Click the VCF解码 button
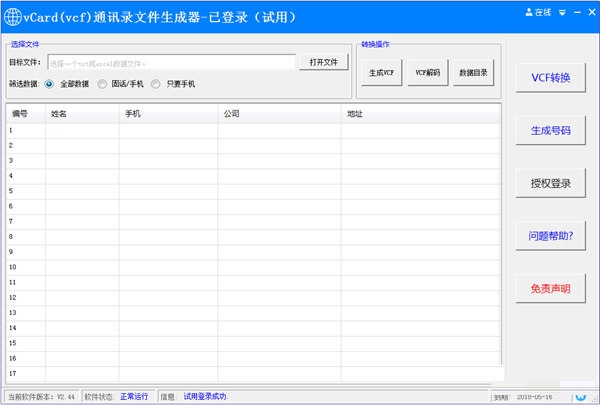This screenshot has height=405, width=600. coord(428,72)
